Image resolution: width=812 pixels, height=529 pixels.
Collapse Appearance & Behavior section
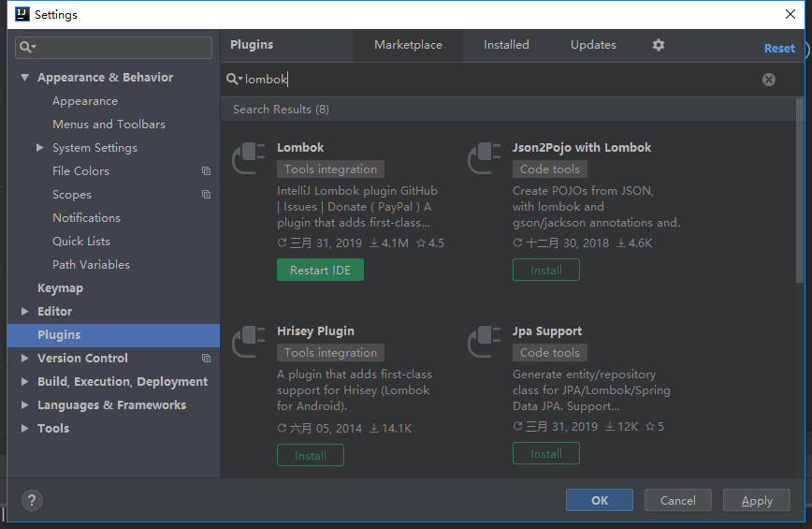pos(24,77)
